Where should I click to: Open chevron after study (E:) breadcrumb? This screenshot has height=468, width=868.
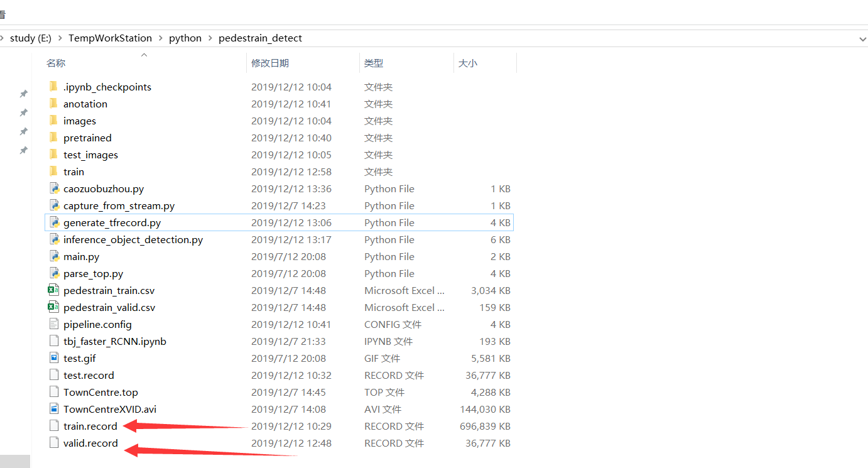[x=60, y=38]
